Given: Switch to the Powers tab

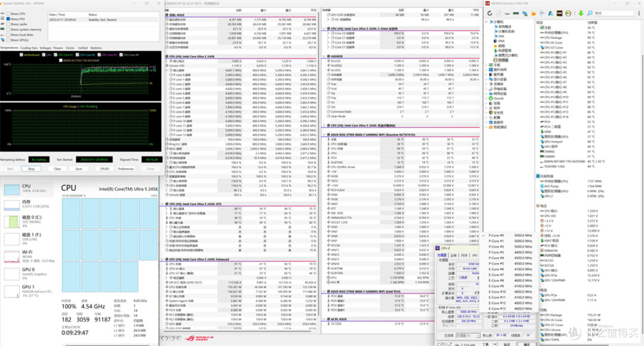Looking at the screenshot, I should click(x=58, y=48).
